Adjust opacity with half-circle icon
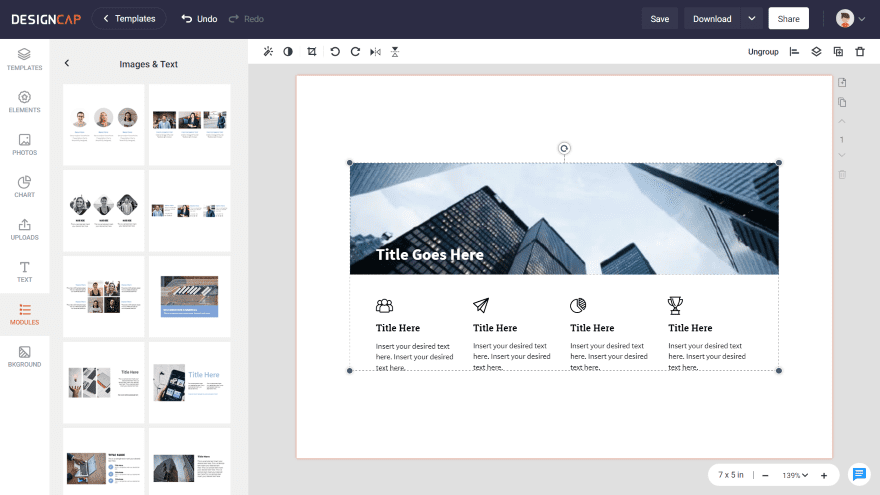 click(288, 52)
